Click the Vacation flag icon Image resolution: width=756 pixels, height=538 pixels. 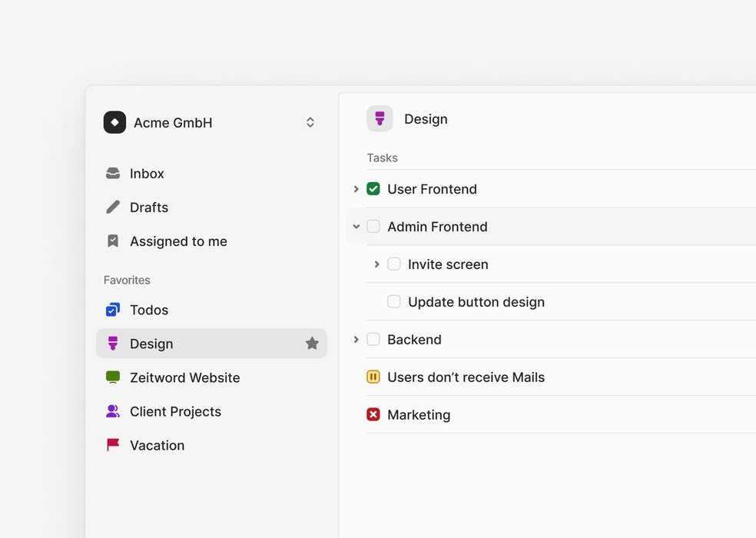113,445
